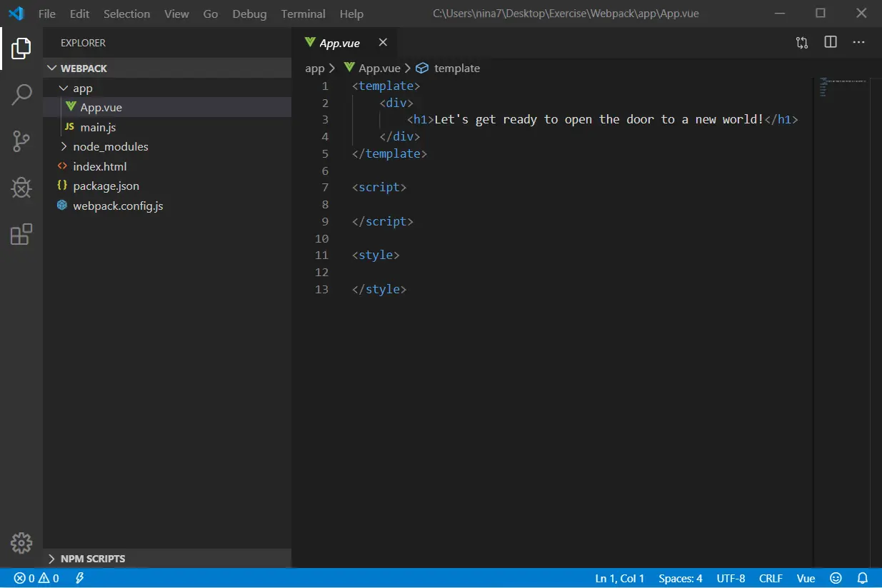Click line number 7 in gutter

325,188
